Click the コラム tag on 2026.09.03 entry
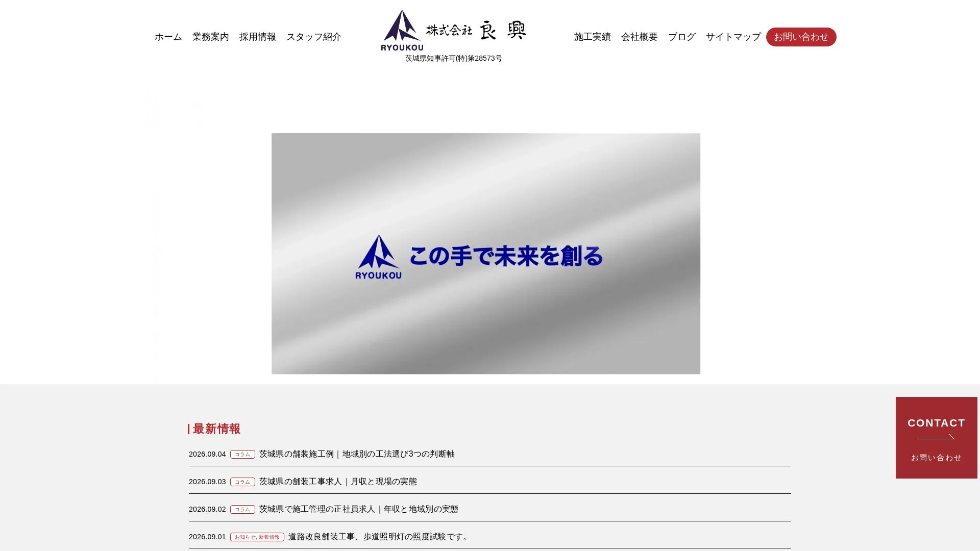This screenshot has width=980, height=551. tap(242, 482)
